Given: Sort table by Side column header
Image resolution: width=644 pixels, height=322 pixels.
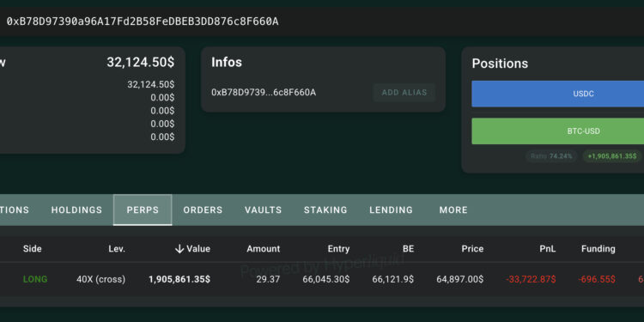Looking at the screenshot, I should click(32, 248).
